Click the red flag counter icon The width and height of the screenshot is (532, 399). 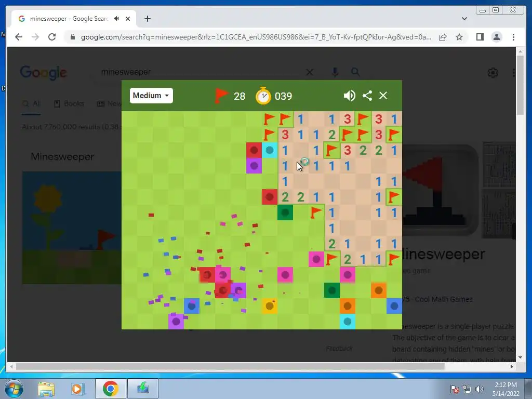(x=221, y=96)
